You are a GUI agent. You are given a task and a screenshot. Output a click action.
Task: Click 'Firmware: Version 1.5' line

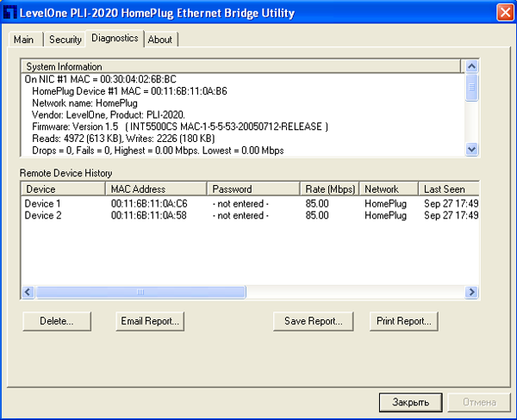pos(180,127)
